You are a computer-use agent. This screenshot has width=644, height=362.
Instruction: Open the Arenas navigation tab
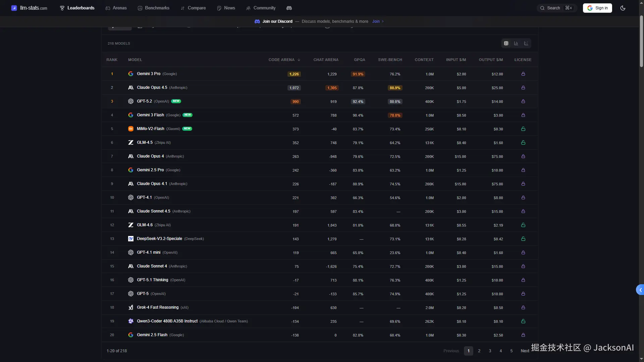tap(116, 8)
